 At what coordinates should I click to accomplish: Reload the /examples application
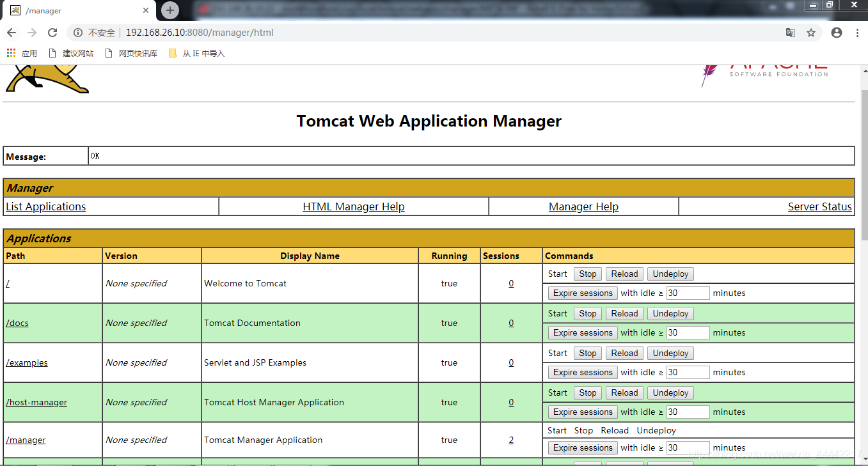[624, 353]
